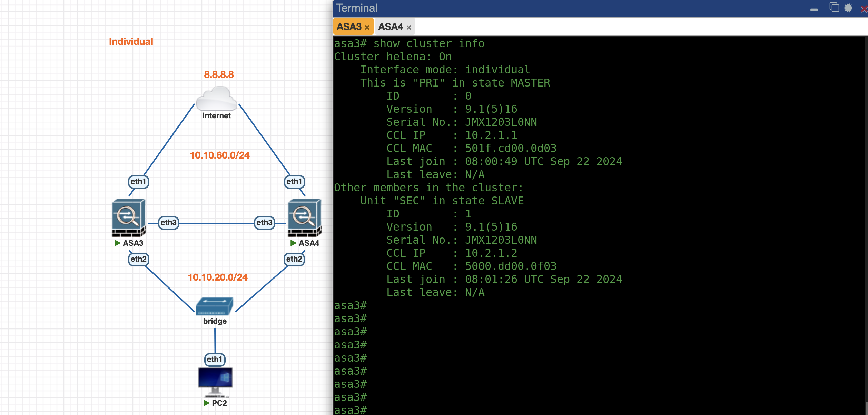Switch to the ASA4 terminal tab
The width and height of the screenshot is (868, 415).
pos(391,27)
